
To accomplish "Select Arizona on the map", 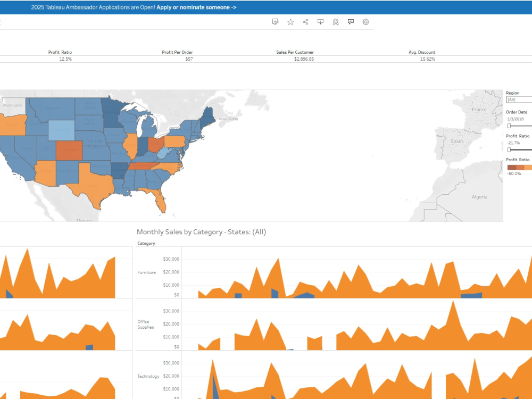I will click(46, 173).
